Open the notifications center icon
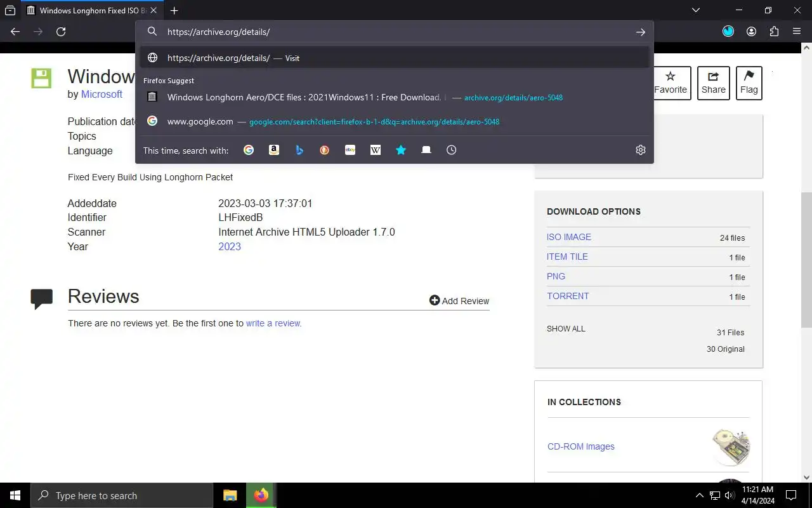The height and width of the screenshot is (508, 812). tap(791, 495)
